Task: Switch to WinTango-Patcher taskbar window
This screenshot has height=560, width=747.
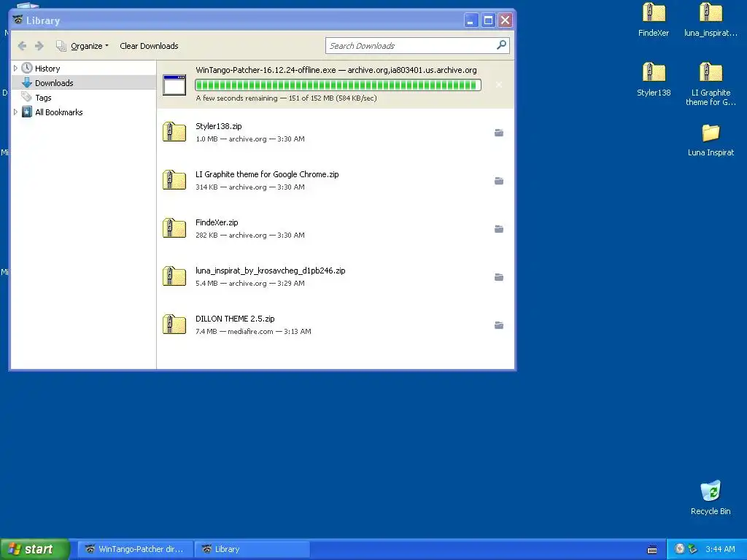Action: pyautogui.click(x=136, y=549)
